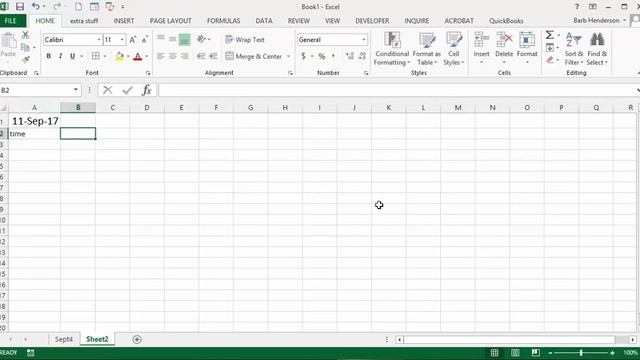Decrease indent icon
The height and width of the screenshot is (360, 640).
(201, 56)
